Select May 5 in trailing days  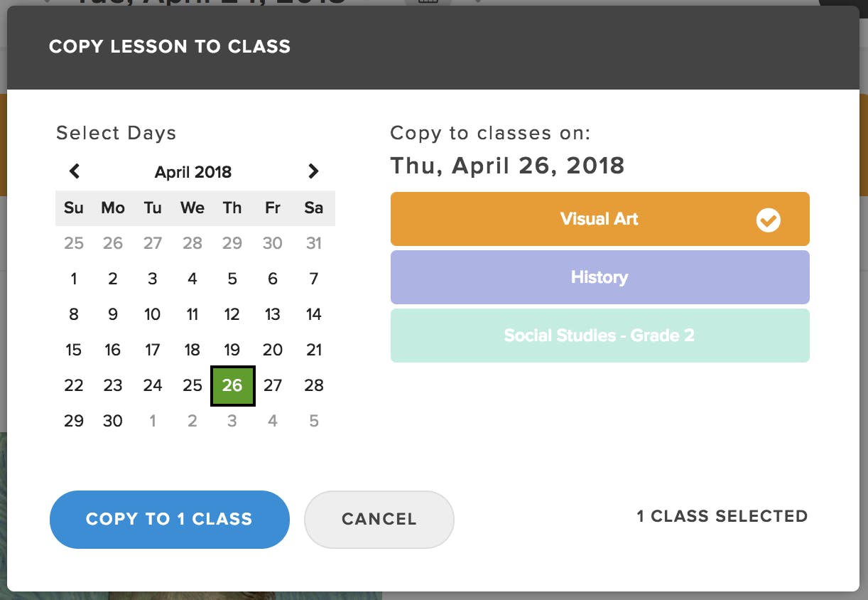(x=314, y=421)
